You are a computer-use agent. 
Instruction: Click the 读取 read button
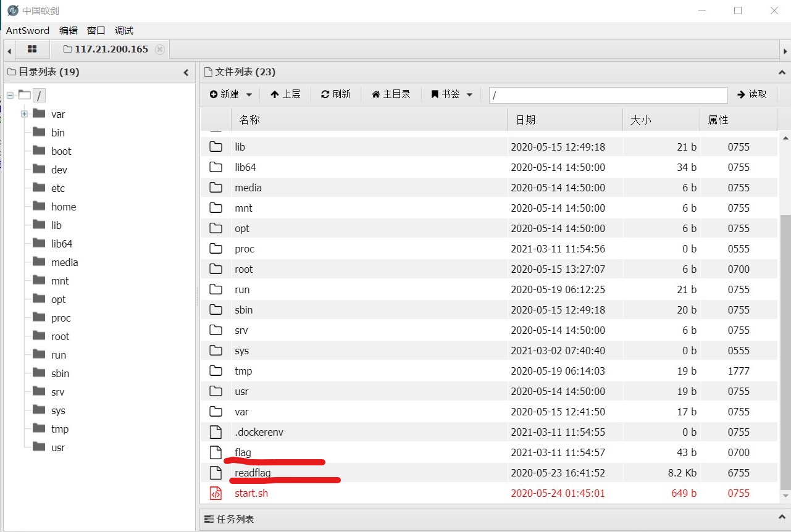pos(753,94)
